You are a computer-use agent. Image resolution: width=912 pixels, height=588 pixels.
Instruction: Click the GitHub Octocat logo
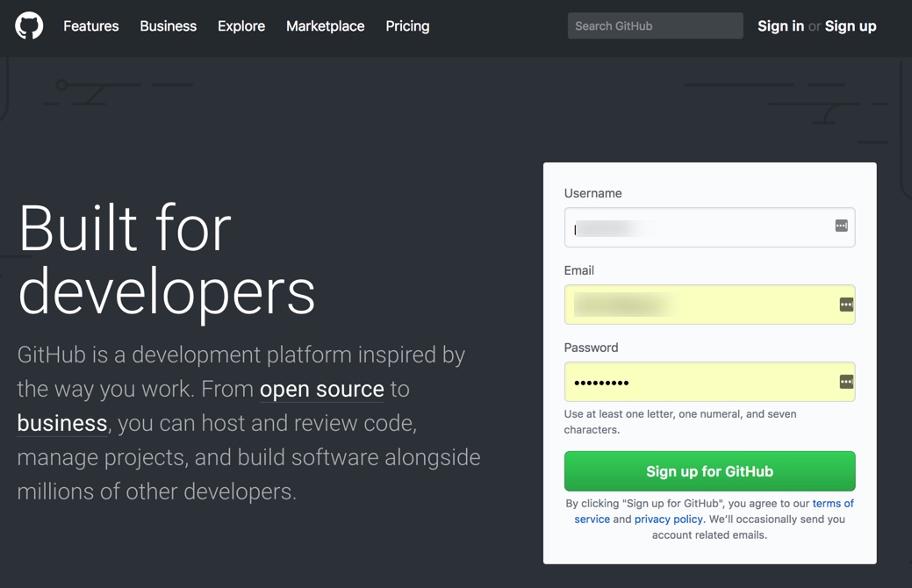tap(29, 25)
